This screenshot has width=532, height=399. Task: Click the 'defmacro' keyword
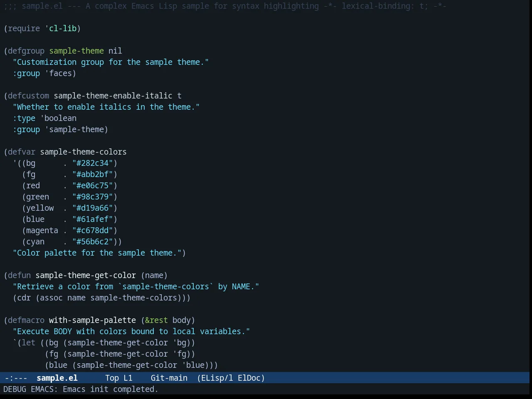pos(26,320)
